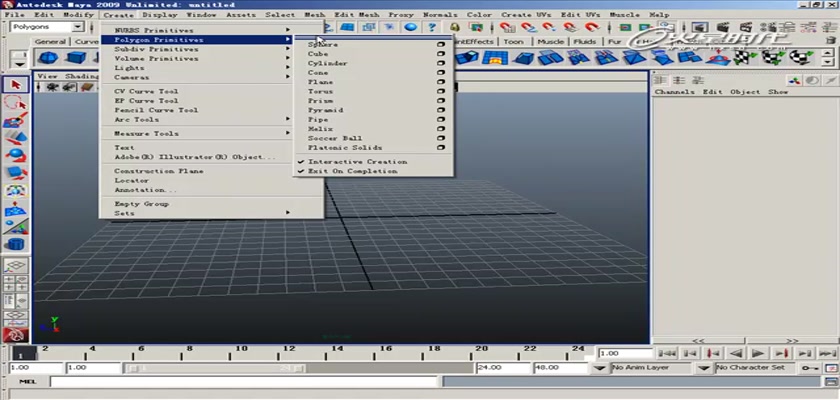This screenshot has width=840, height=400.
Task: Click polygon cube shelf icon
Action: [76, 57]
